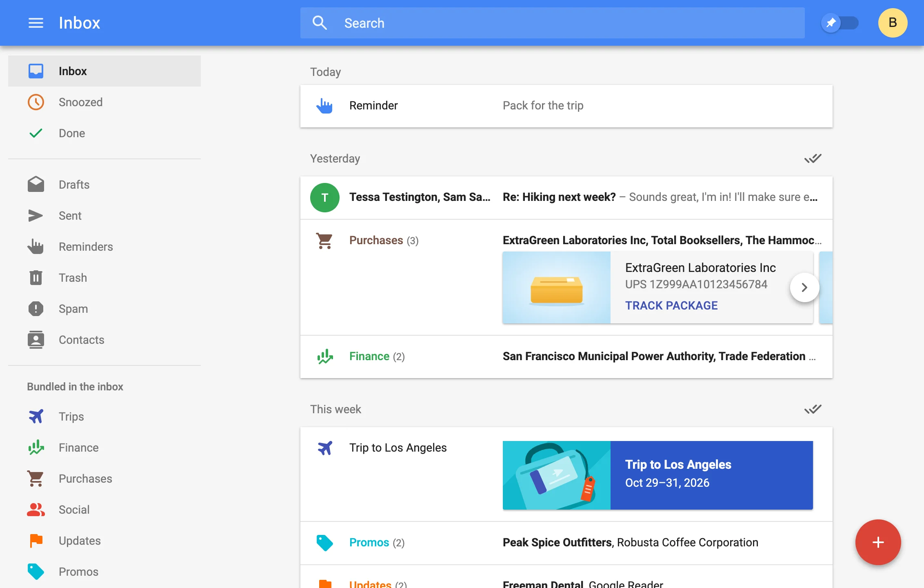Click the Purchases cart icon in sidebar
Viewport: 924px width, 588px height.
pos(36,479)
